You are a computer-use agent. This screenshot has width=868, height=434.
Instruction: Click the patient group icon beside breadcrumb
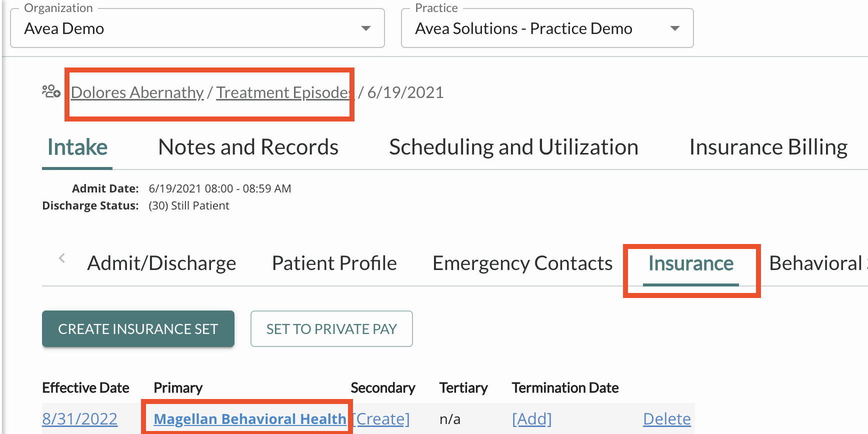pyautogui.click(x=50, y=91)
